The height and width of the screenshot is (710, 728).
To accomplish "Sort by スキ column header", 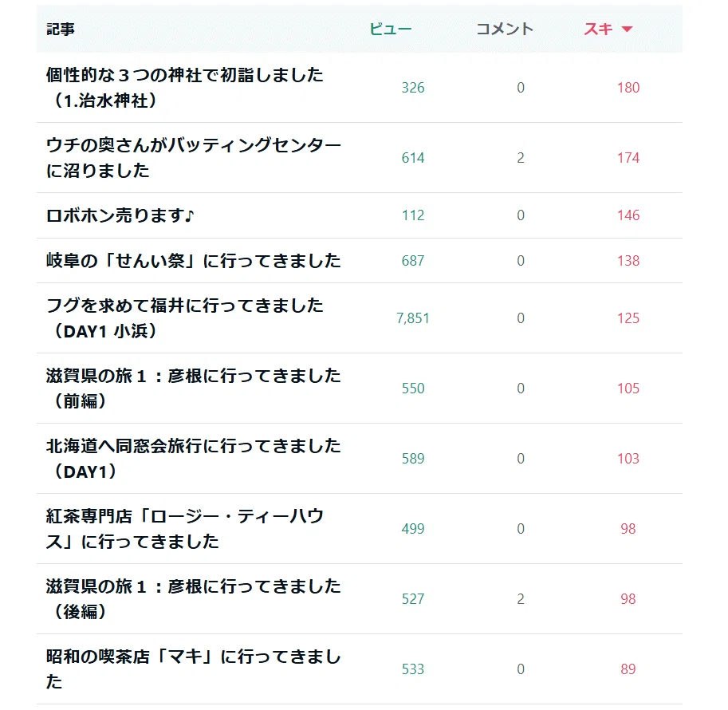I will tap(598, 30).
